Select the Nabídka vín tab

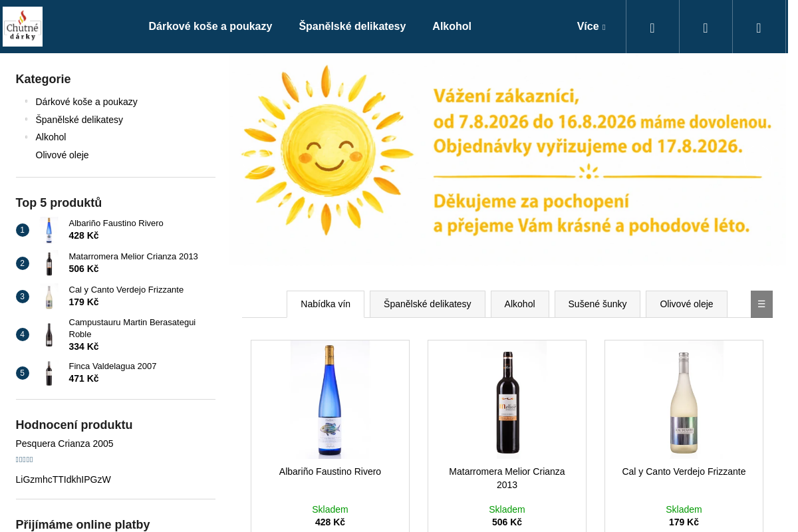coord(325,304)
